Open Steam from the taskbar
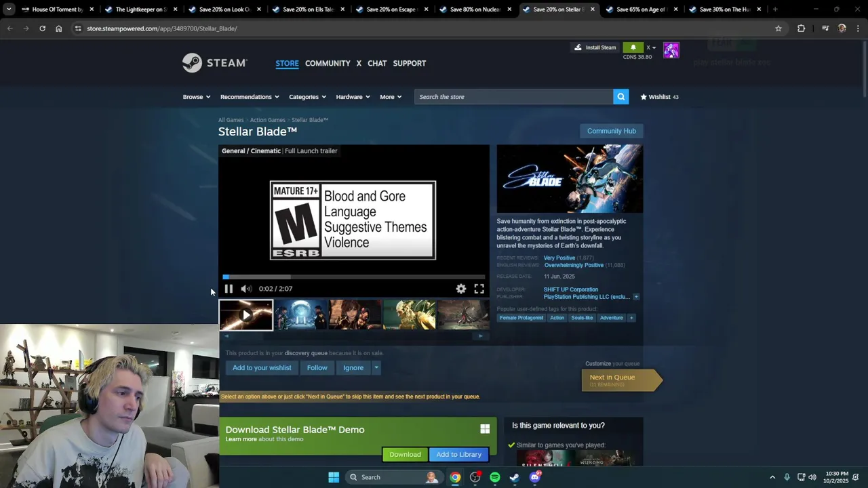The width and height of the screenshot is (868, 488). click(515, 477)
